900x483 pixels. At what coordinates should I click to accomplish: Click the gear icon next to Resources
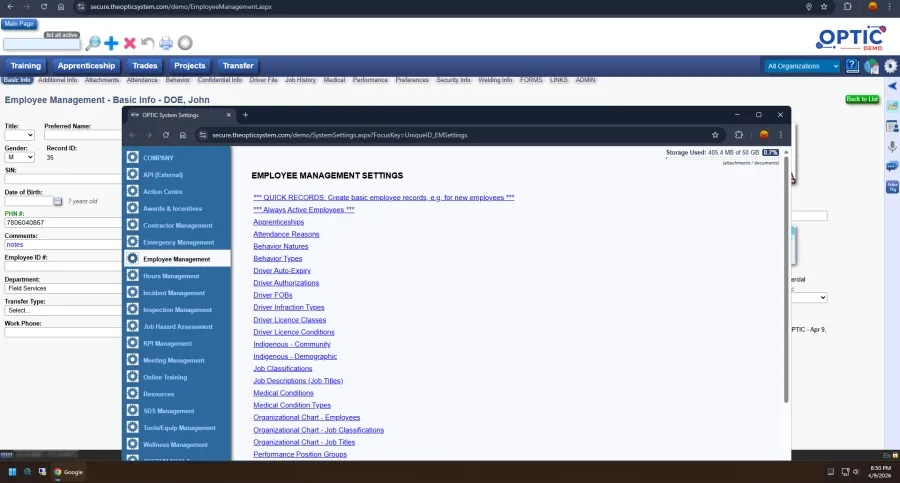pyautogui.click(x=133, y=393)
